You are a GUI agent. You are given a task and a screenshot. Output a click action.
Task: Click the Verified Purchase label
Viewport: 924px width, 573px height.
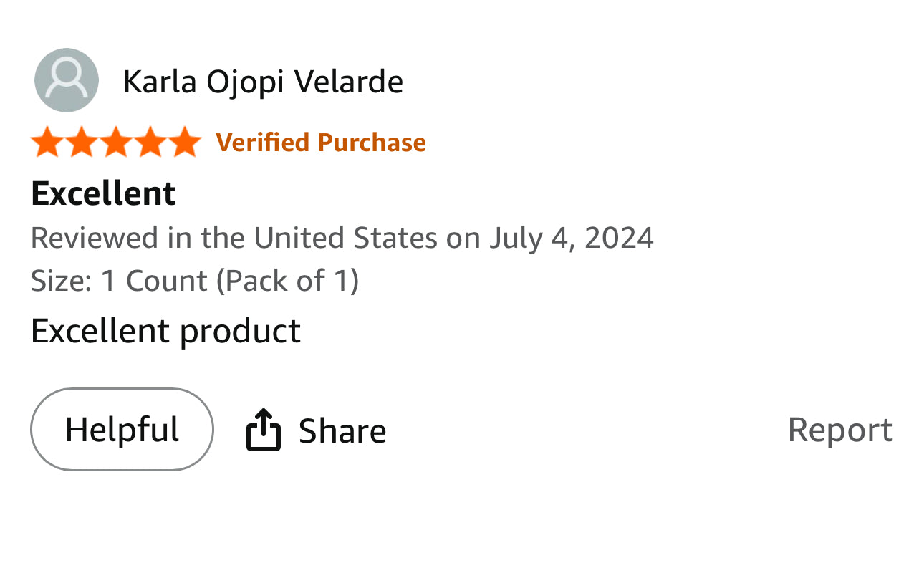pos(321,143)
